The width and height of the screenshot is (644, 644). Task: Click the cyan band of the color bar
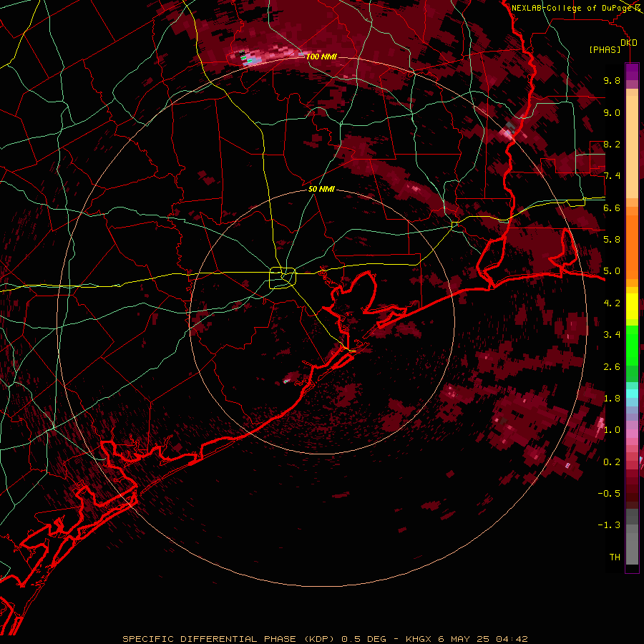tap(632, 394)
